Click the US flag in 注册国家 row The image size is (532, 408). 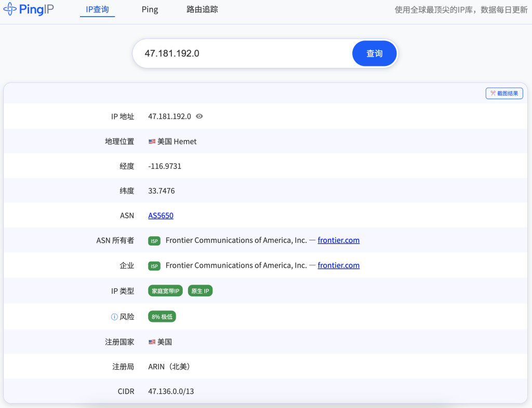152,342
